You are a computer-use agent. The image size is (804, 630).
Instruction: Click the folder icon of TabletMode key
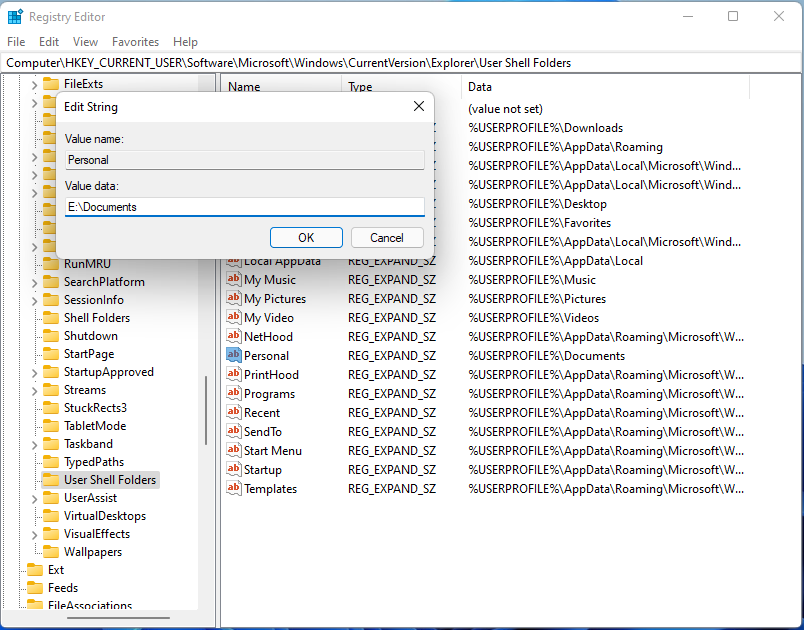[x=51, y=426]
